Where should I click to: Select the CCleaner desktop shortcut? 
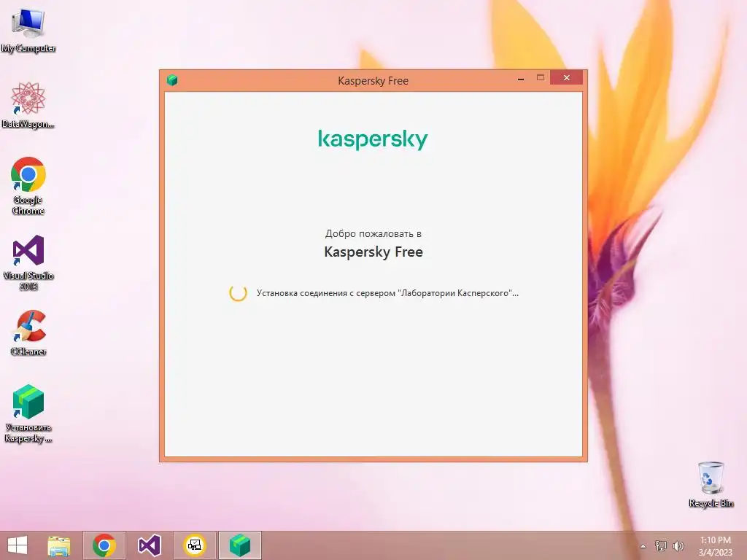tap(28, 332)
